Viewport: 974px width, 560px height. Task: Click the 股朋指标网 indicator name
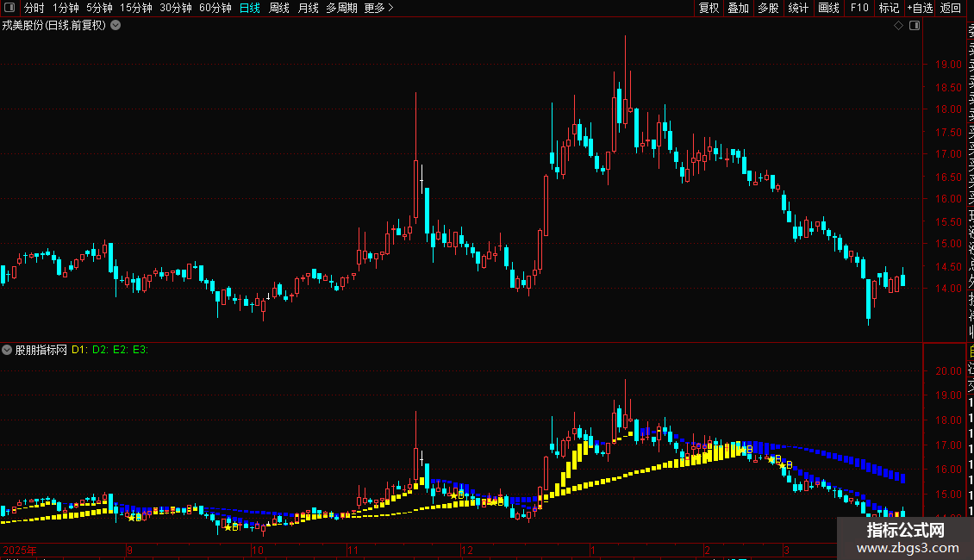[41, 350]
